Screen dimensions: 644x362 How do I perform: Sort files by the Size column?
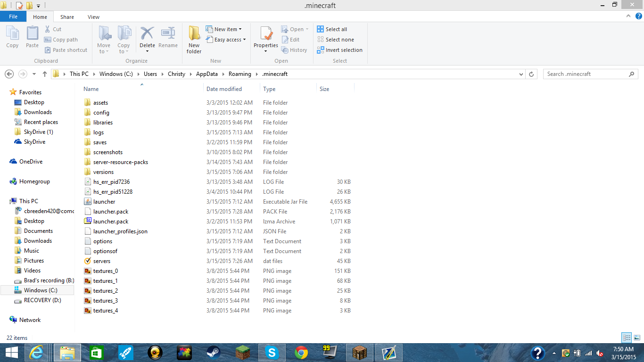[335, 89]
